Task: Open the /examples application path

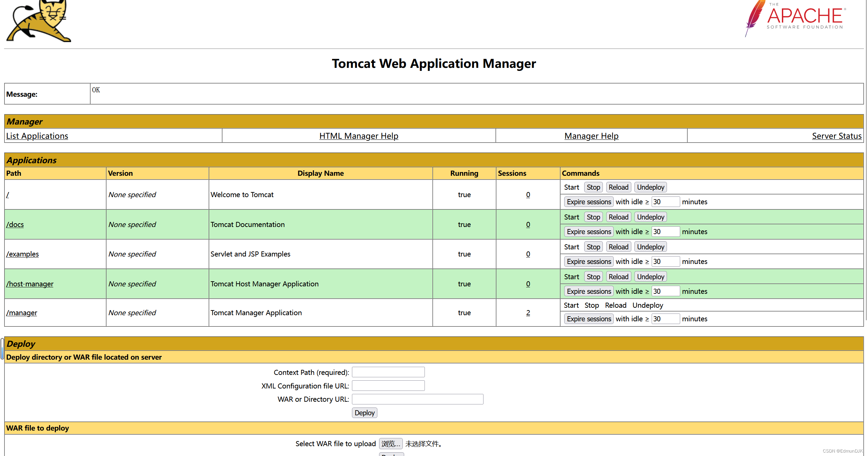Action: pos(22,254)
